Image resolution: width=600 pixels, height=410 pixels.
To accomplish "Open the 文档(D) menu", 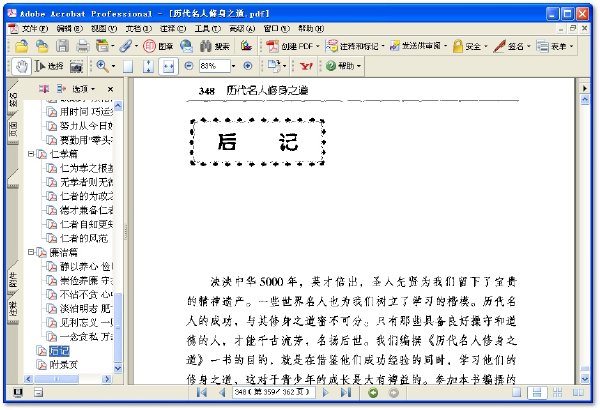I will (x=139, y=29).
